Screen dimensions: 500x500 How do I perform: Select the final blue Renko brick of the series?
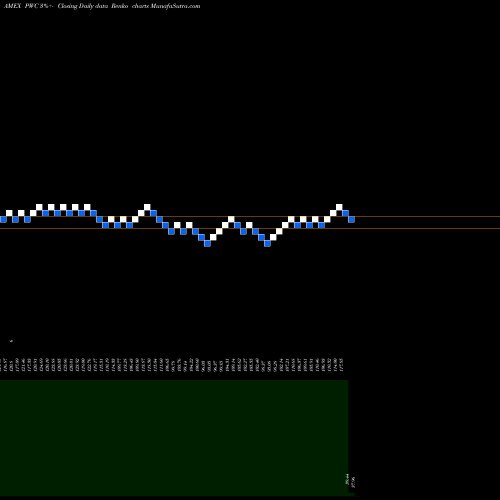pos(351,219)
